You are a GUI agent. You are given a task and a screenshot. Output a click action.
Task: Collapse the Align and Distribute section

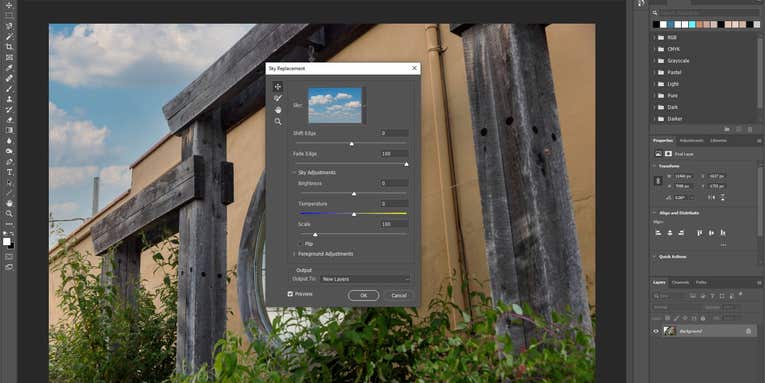coord(654,213)
